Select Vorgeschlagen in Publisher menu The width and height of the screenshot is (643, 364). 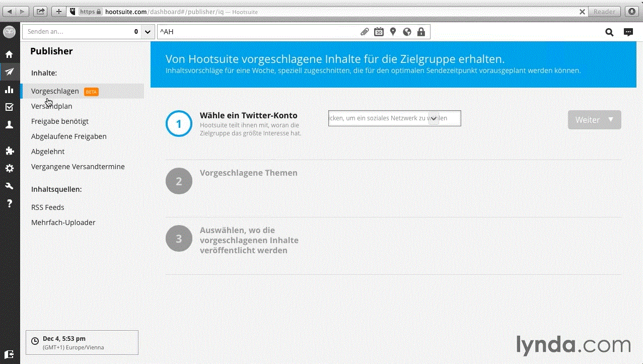click(55, 91)
